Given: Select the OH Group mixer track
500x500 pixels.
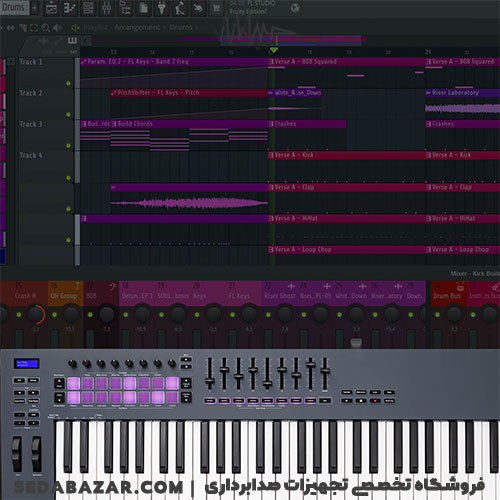Looking at the screenshot, I should (x=64, y=296).
